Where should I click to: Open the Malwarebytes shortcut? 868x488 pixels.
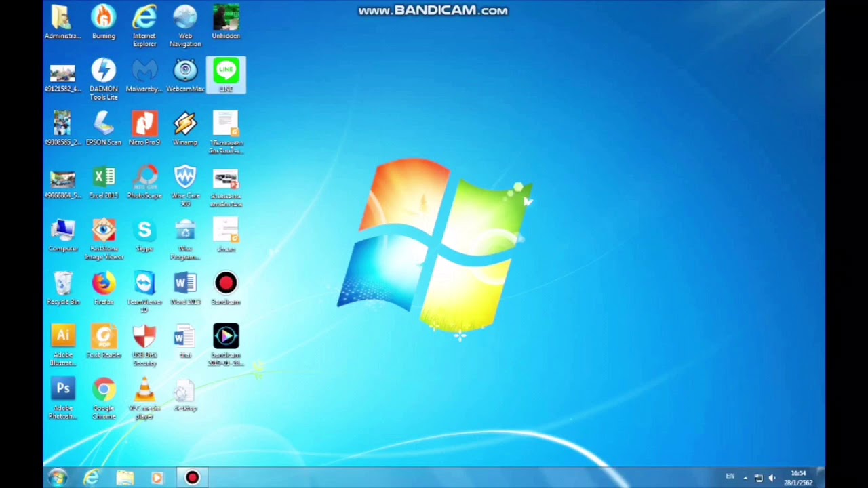[144, 75]
